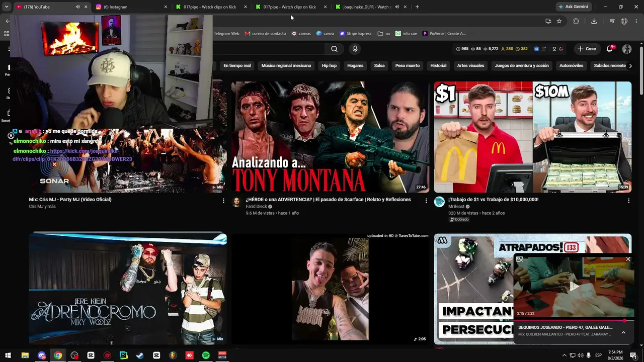Open "Stripe Express" bookmark
Viewport: 644px width, 362px height.
[356, 34]
